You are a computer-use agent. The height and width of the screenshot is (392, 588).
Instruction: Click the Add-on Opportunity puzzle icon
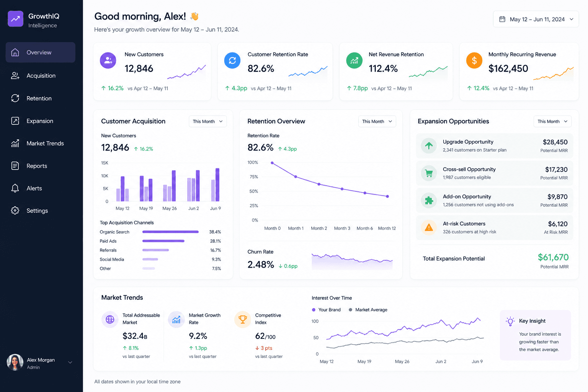click(429, 200)
